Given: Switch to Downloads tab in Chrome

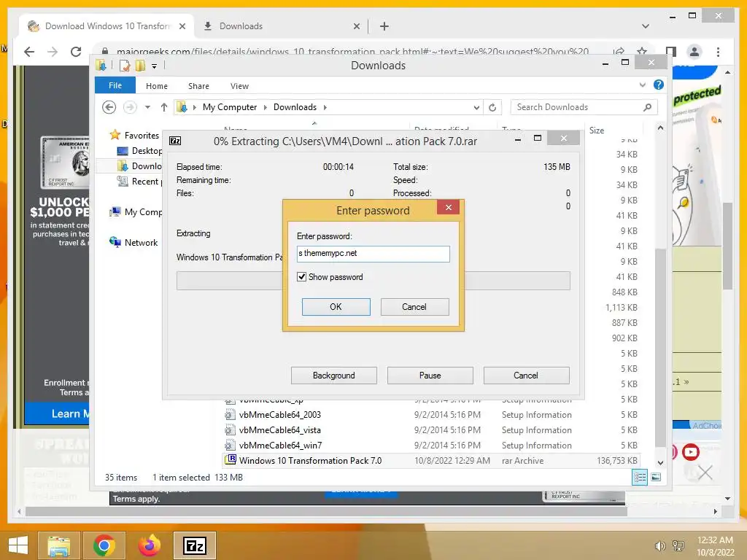Looking at the screenshot, I should pyautogui.click(x=281, y=26).
